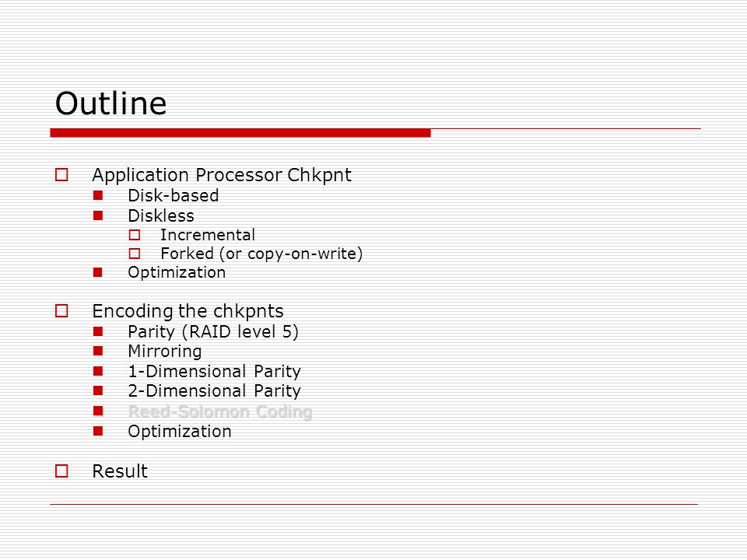Click "Optimization" under Application Processor Chkpnt
Viewport: 747px width, 560px height.
[x=177, y=272]
